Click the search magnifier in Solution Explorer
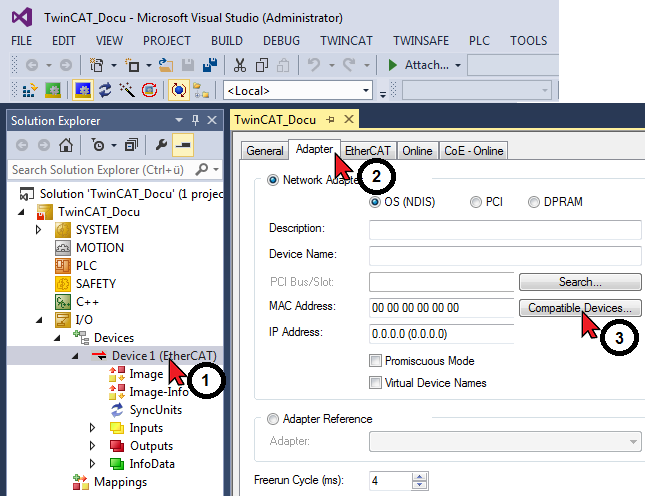The height and width of the screenshot is (496, 645). click(x=202, y=169)
